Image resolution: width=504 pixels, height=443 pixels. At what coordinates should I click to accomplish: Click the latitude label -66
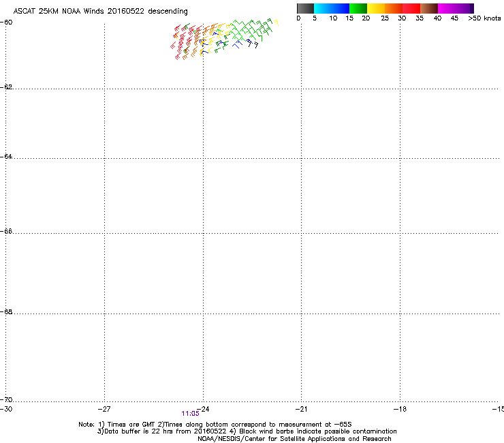(x=6, y=231)
